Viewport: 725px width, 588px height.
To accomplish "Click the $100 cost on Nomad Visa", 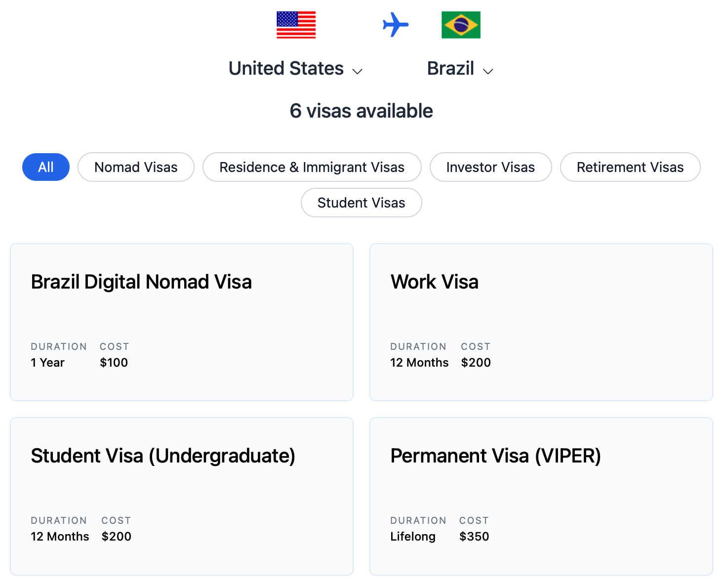I will coord(114,363).
